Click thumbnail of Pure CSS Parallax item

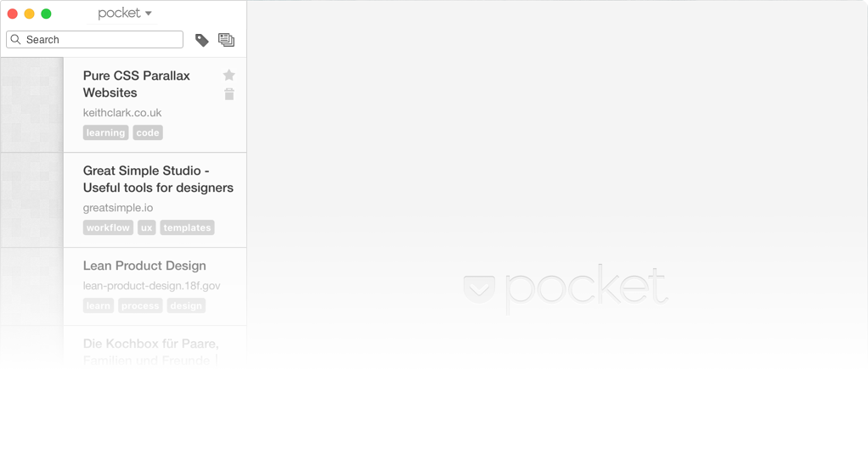(x=32, y=104)
